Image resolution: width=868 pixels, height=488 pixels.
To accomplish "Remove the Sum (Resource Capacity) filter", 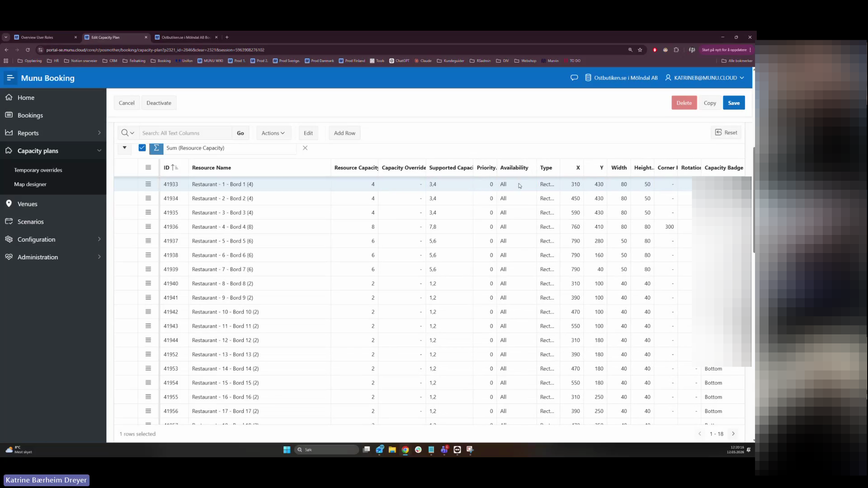I will (x=305, y=148).
